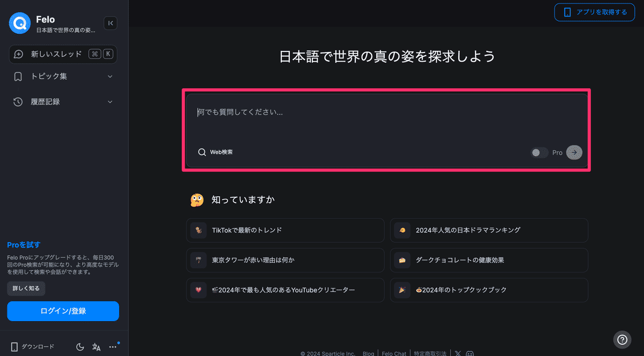Screen dimensions: 644x356
Task: Click the ログイン/登録 button
Action: (x=63, y=311)
